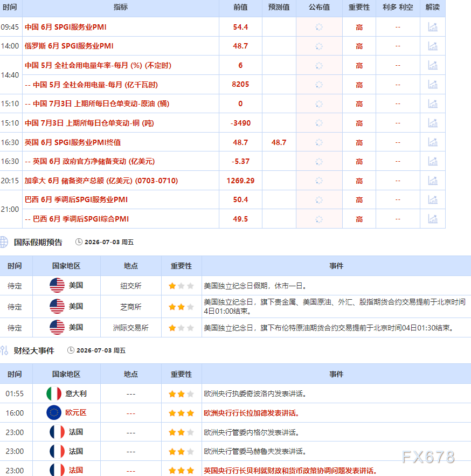The height and width of the screenshot is (476, 471).
Task: Click star rating in 芝商所 row
Action: [181, 307]
